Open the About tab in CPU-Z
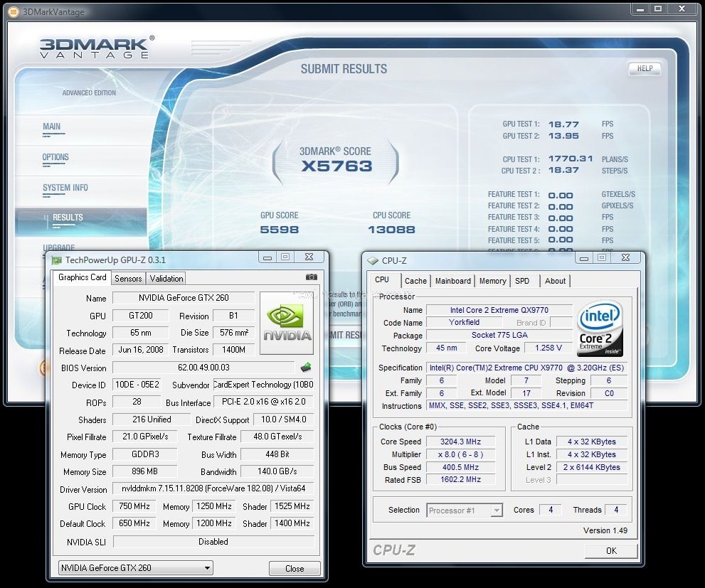Screen dimensions: 705x588 tap(556, 281)
